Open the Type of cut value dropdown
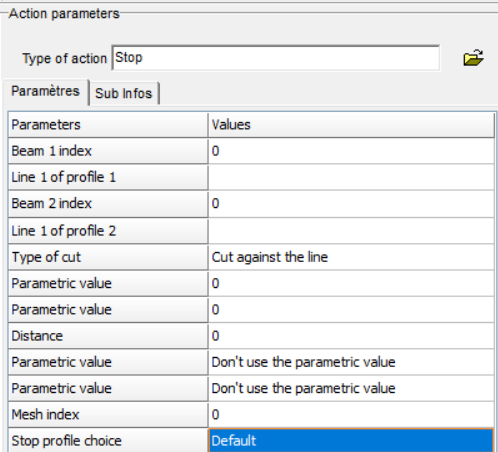The image size is (498, 452). (x=351, y=257)
